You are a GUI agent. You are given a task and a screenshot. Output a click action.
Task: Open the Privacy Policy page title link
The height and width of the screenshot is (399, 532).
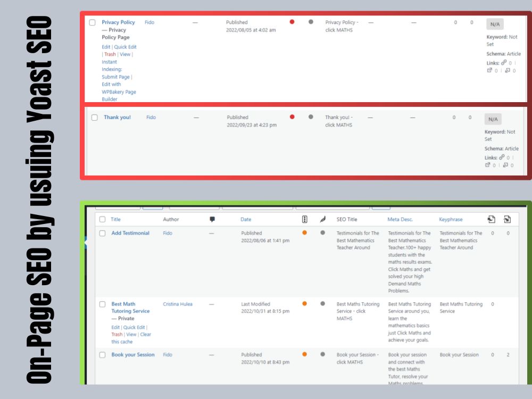(118, 22)
